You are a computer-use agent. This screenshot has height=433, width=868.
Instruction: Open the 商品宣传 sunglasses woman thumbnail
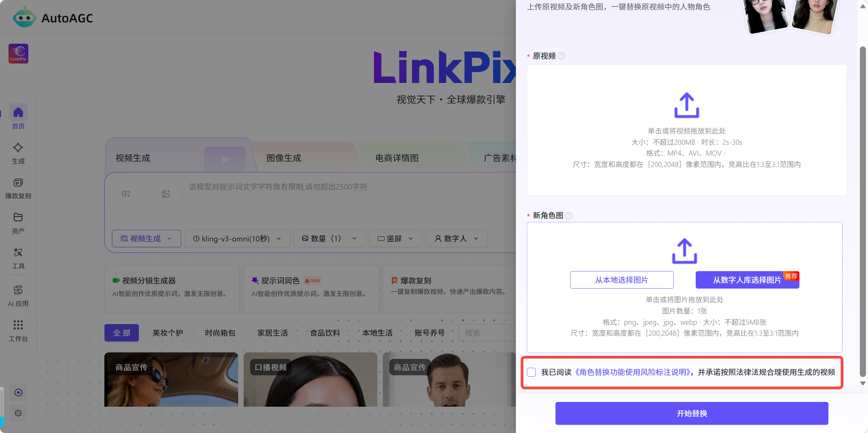pyautogui.click(x=171, y=379)
